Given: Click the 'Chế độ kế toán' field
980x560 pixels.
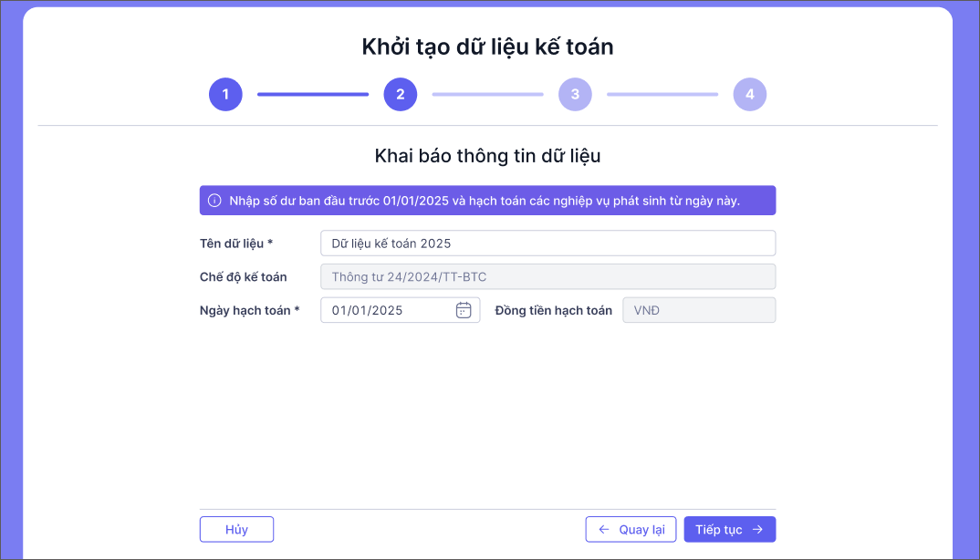Looking at the screenshot, I should coord(547,277).
